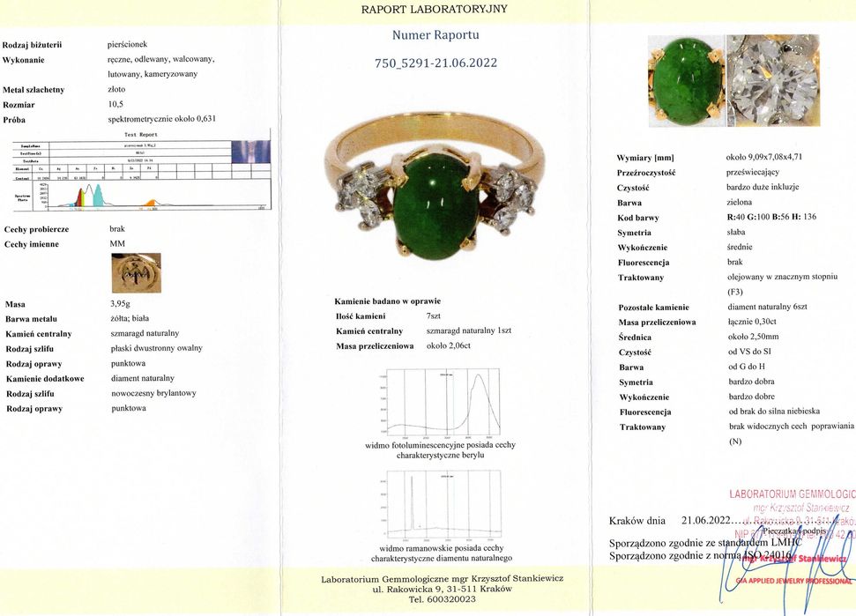Screen dimensions: 856x616
Task: Click the green emerald close-up photo
Action: (x=686, y=81)
